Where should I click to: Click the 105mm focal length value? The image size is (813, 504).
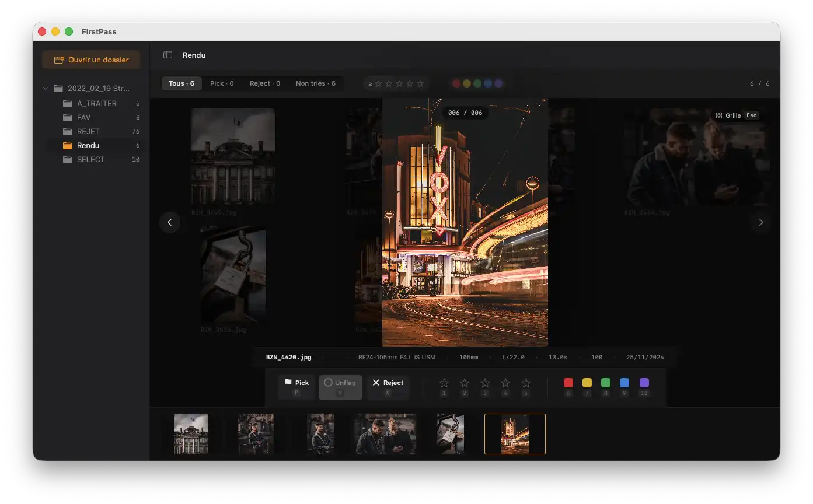469,357
